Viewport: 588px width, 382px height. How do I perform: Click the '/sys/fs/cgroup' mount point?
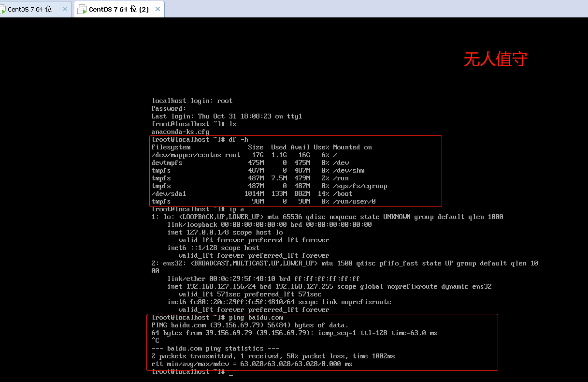point(360,186)
